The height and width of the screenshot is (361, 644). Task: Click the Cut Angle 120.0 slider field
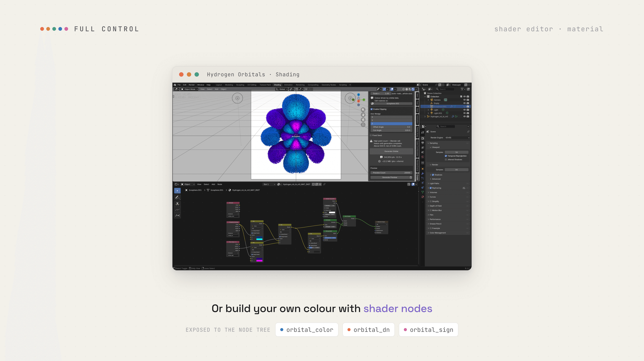pyautogui.click(x=391, y=130)
